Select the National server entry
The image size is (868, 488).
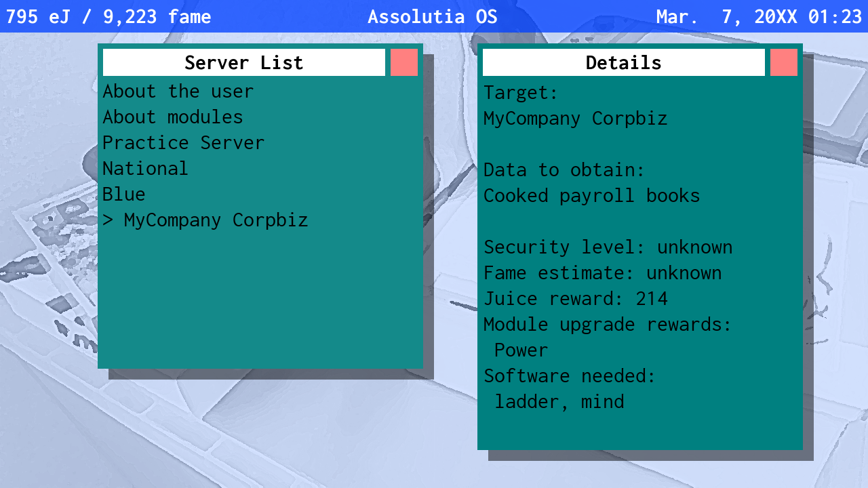click(146, 169)
